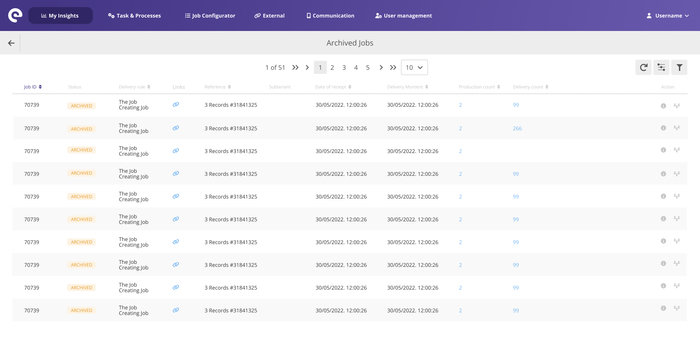Open User management
The image size is (700, 362).
[x=404, y=16]
